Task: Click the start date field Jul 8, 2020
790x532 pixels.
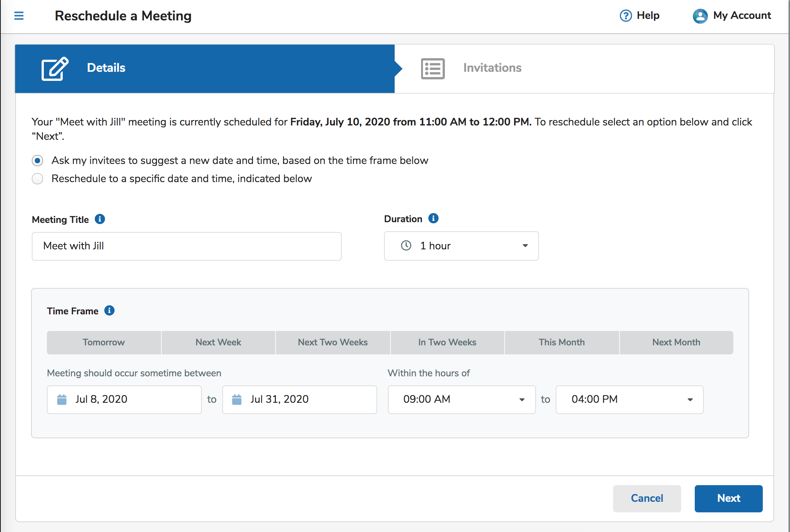Action: 124,400
